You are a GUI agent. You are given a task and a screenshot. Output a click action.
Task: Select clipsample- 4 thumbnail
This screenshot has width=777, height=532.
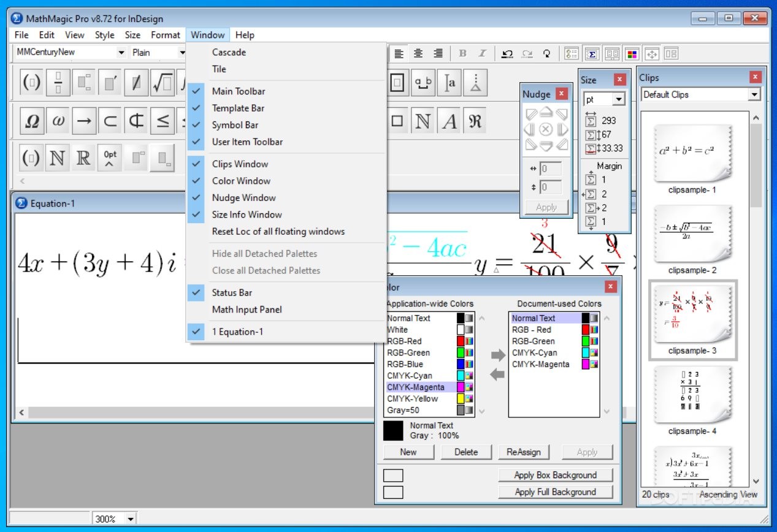pyautogui.click(x=692, y=395)
